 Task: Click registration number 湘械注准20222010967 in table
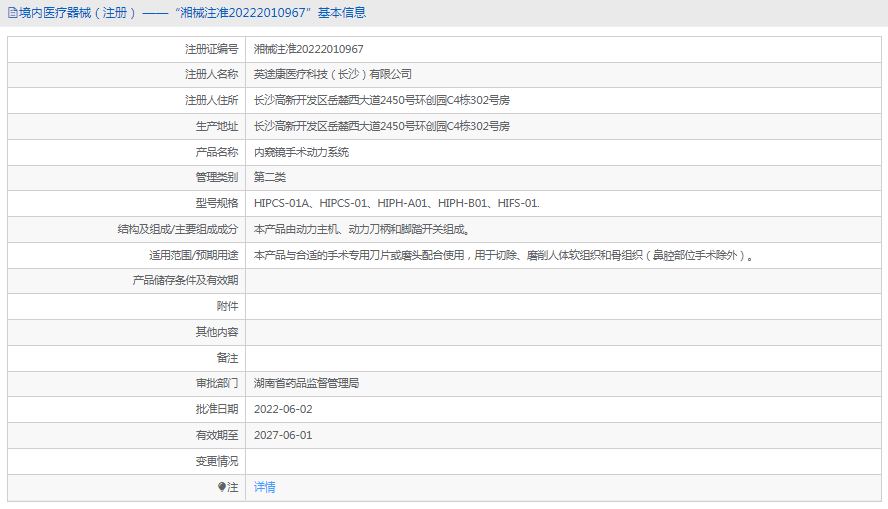[x=309, y=49]
